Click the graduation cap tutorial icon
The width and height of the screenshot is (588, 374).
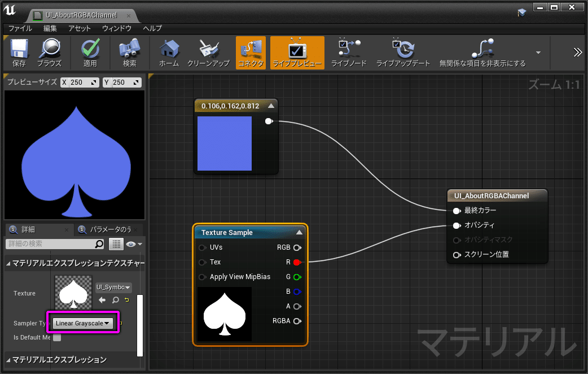tap(521, 13)
